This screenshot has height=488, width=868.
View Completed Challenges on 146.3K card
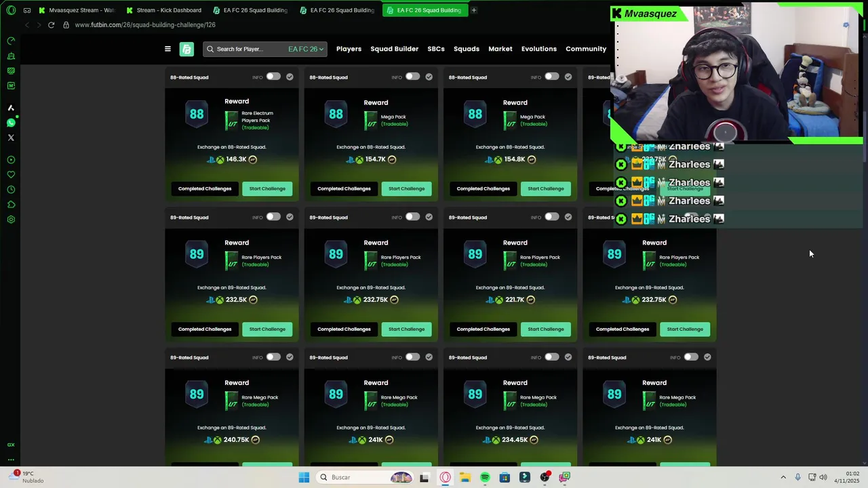point(205,188)
